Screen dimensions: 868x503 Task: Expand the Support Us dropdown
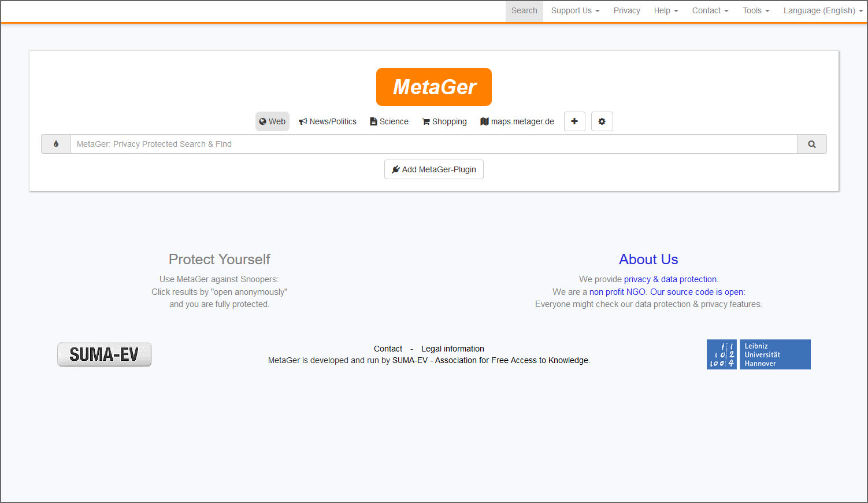(x=576, y=10)
